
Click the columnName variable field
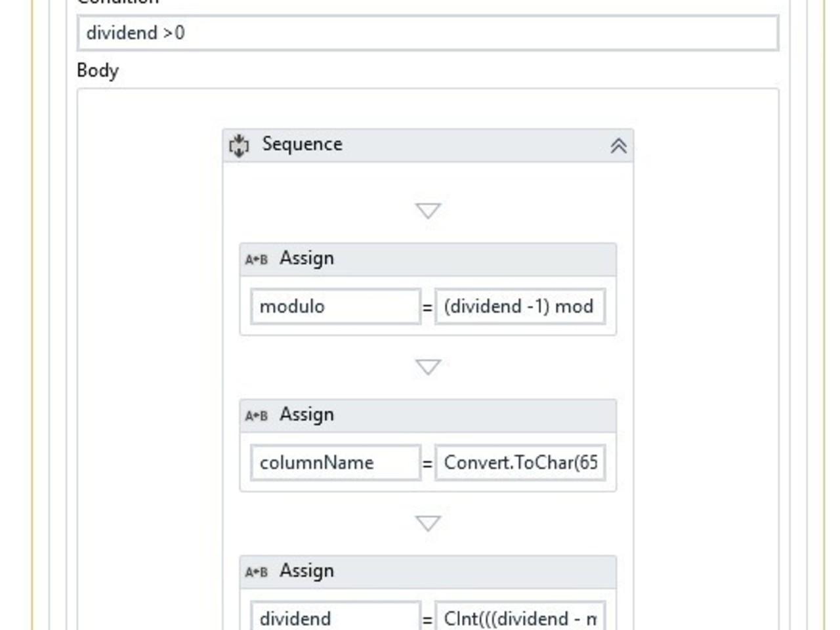coord(335,463)
